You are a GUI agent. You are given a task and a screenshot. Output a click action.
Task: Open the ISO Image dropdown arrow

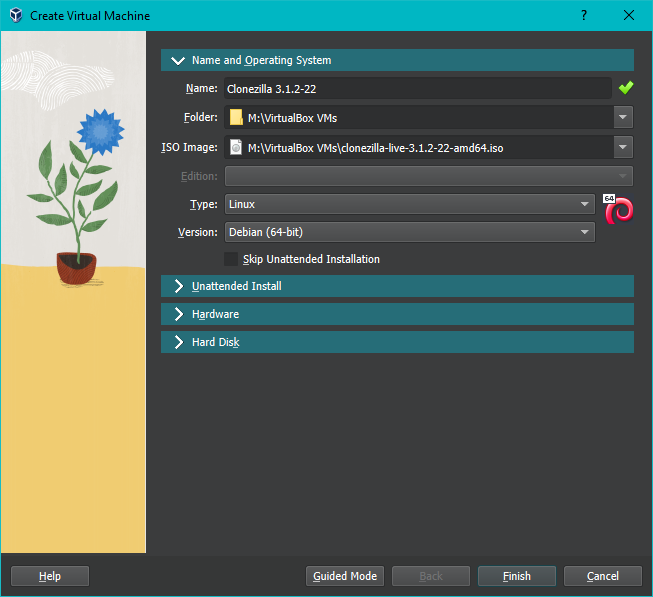[624, 148]
